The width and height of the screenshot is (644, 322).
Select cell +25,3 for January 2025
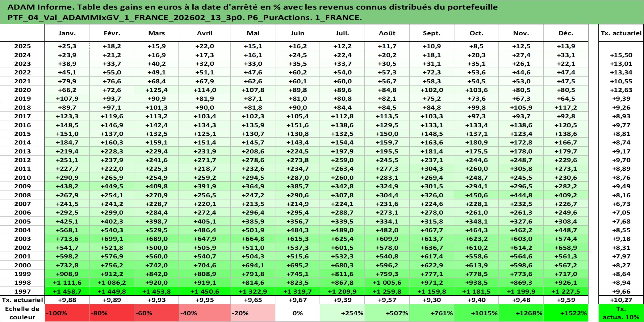pyautogui.click(x=67, y=46)
